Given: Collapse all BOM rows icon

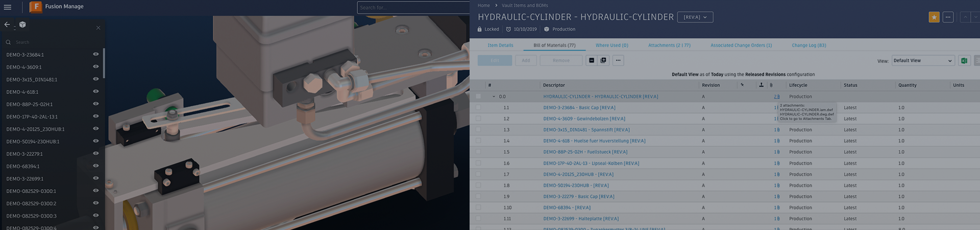Looking at the screenshot, I should 592,60.
